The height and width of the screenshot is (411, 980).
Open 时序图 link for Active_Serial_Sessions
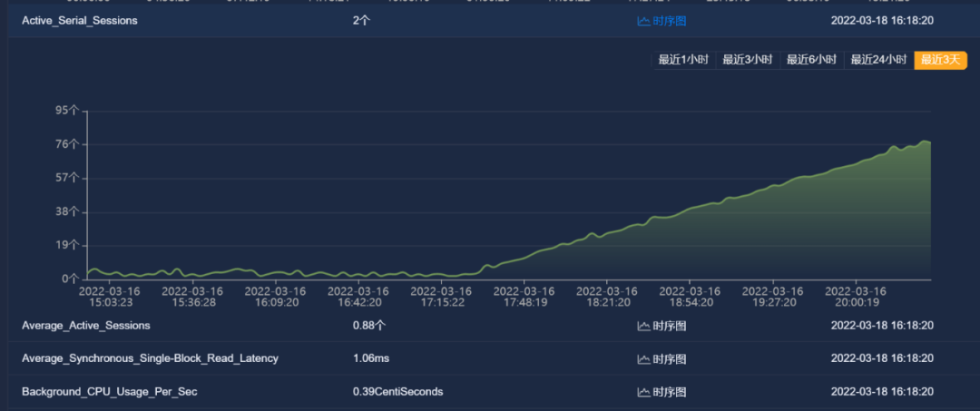click(x=670, y=21)
